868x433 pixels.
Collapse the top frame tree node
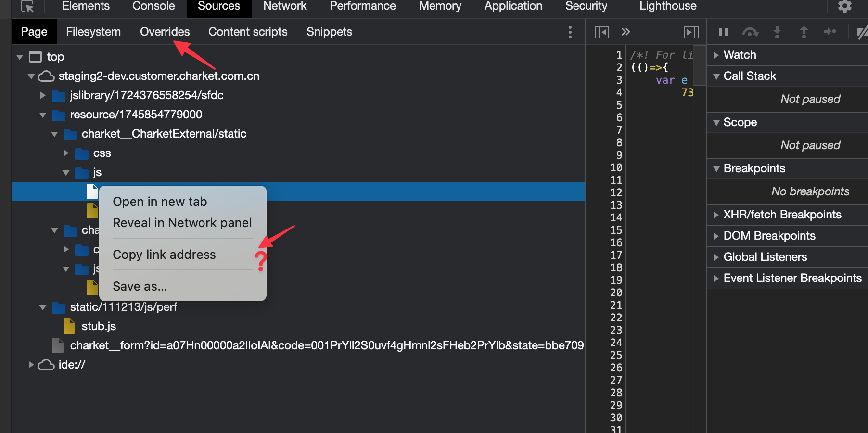point(20,57)
